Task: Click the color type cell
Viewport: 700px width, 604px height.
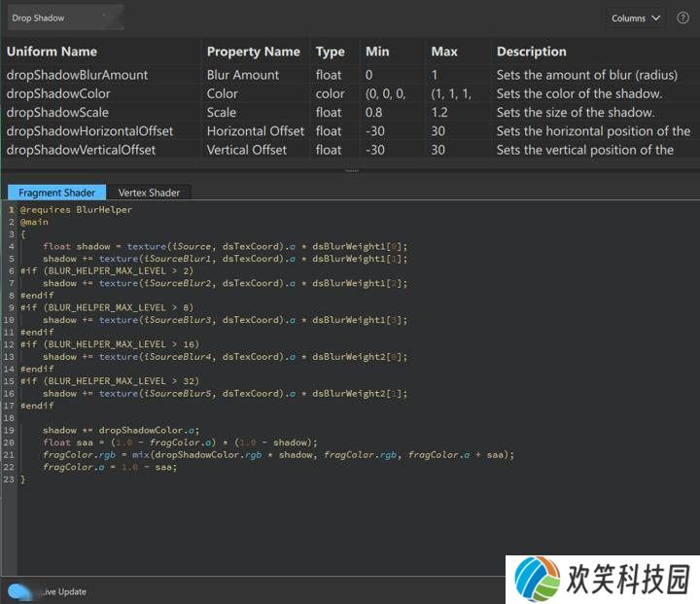Action: (x=330, y=93)
